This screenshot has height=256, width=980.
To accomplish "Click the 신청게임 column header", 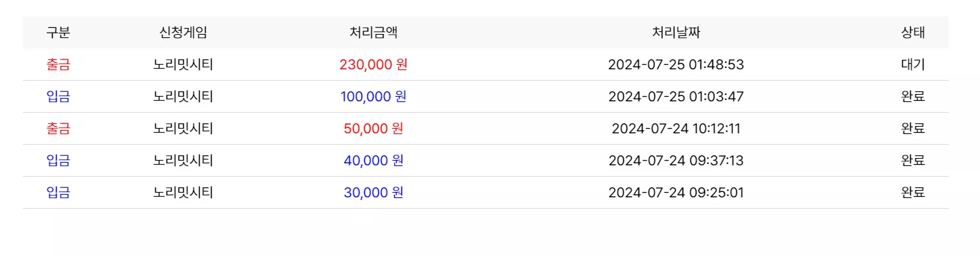I will pos(183,33).
